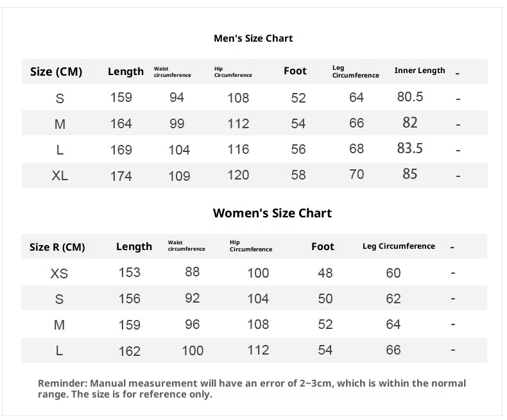Click the Inner Length column header

419,71
